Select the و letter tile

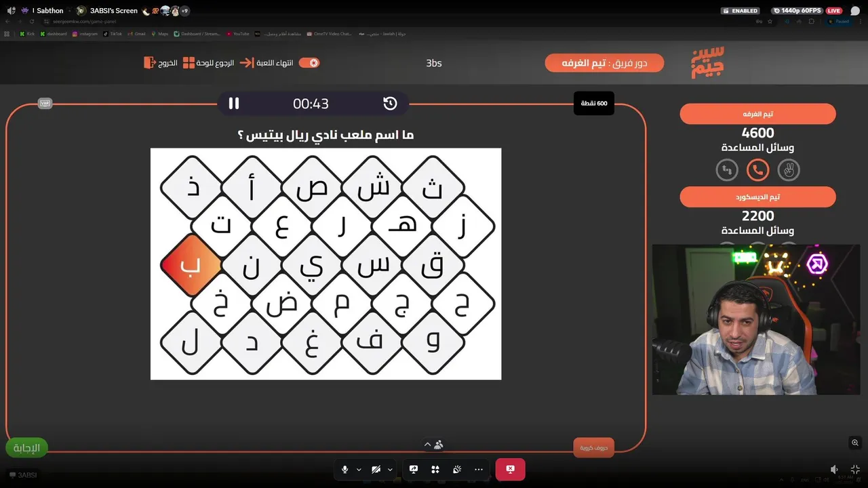click(433, 342)
